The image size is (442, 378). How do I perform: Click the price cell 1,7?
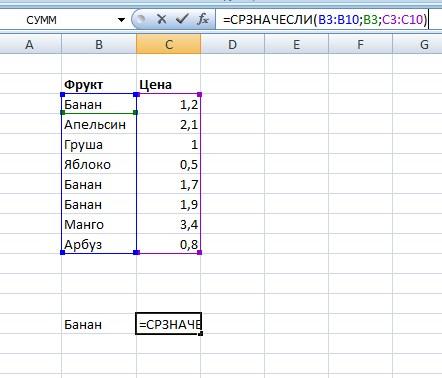tap(169, 184)
